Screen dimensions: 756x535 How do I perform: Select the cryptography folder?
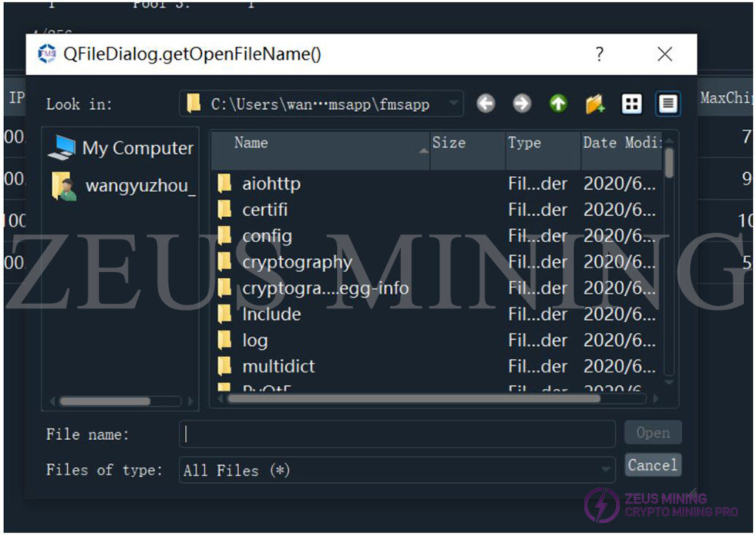click(x=298, y=261)
